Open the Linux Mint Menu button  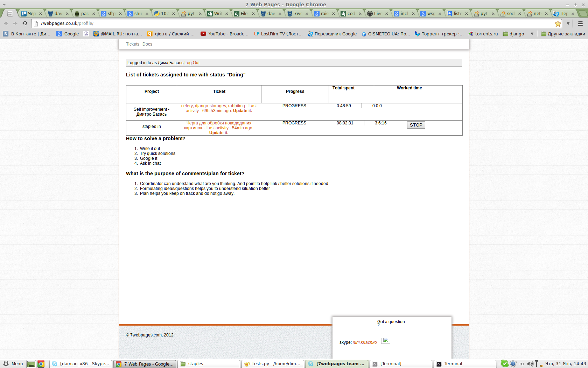click(x=13, y=364)
